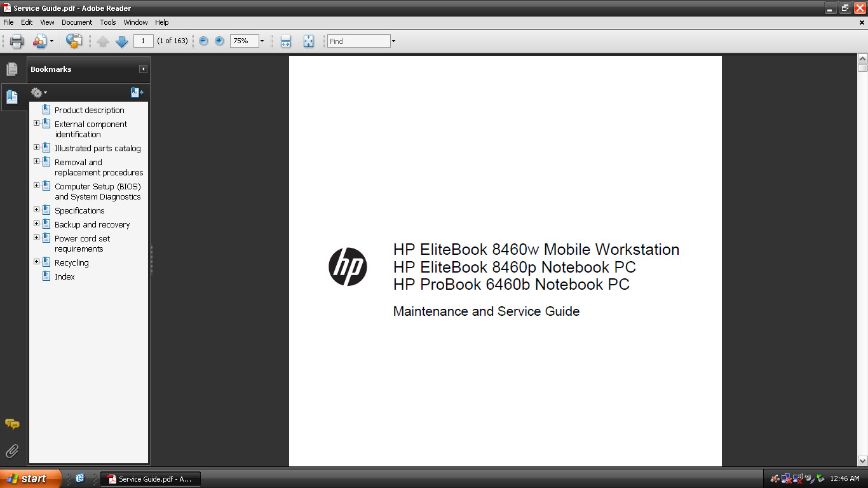Open the Edit menu

click(x=27, y=22)
